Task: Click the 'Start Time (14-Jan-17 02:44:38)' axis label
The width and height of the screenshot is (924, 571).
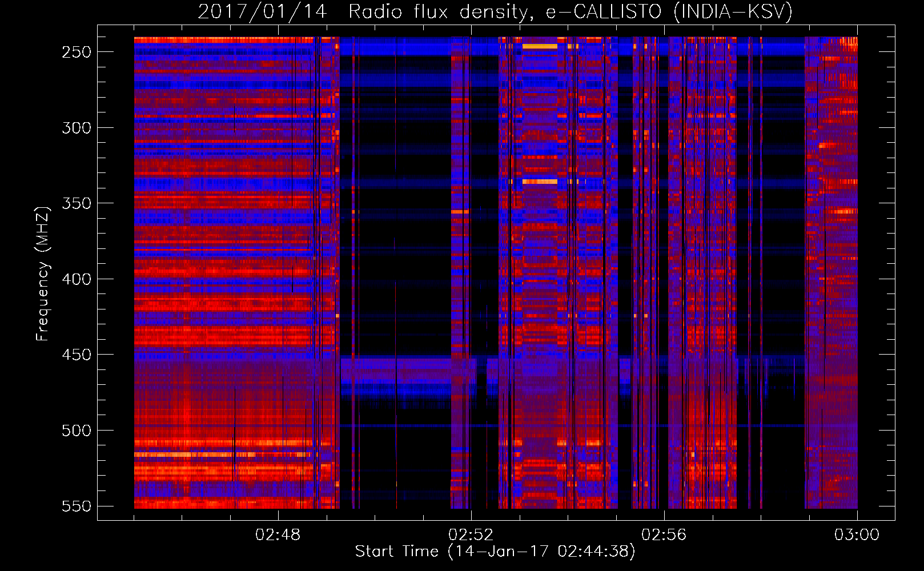Action: [495, 552]
